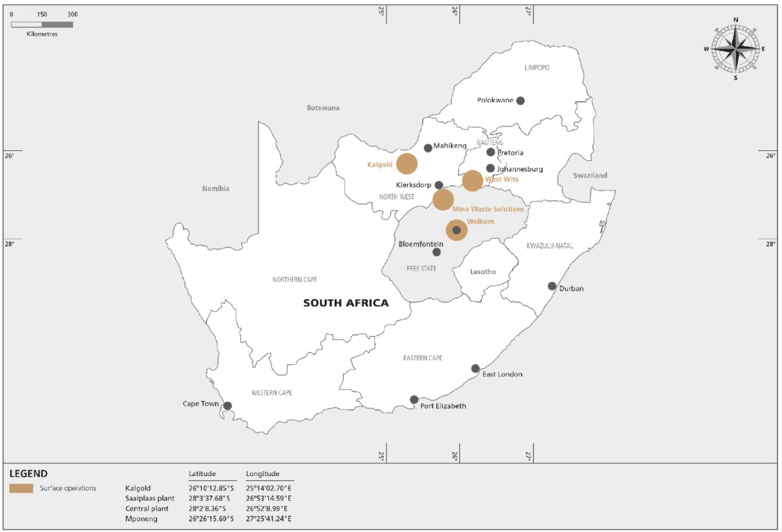The width and height of the screenshot is (782, 532).
Task: Click the LIMPOPO province label
Action: 537,68
